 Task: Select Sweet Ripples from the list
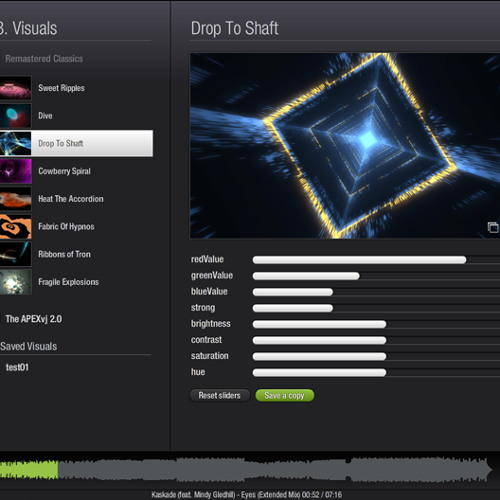point(61,88)
